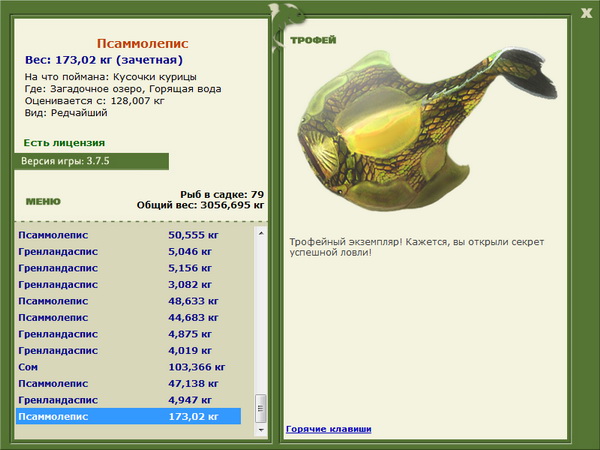Click the Рыб в садке: 79 text
Viewport: 600px width, 450px height.
(222, 194)
